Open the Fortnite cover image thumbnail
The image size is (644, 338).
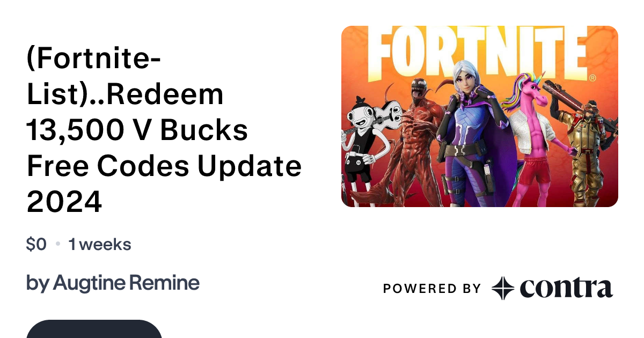pyautogui.click(x=480, y=116)
